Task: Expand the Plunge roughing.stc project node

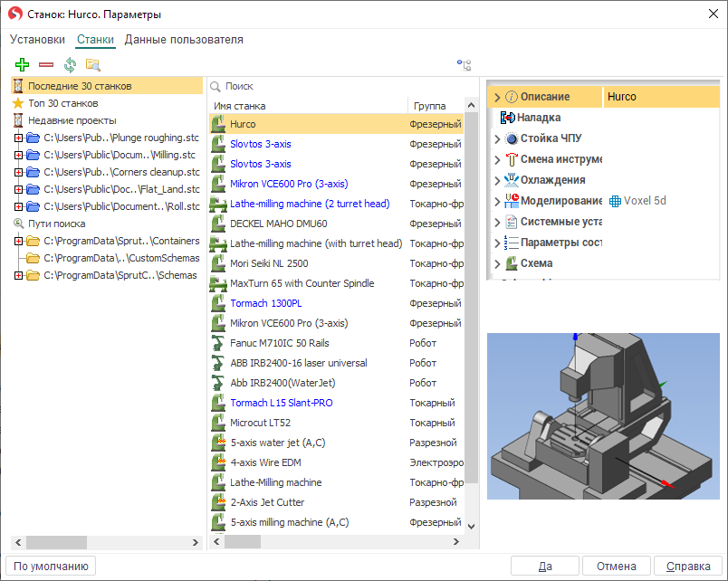Action: click(x=18, y=138)
